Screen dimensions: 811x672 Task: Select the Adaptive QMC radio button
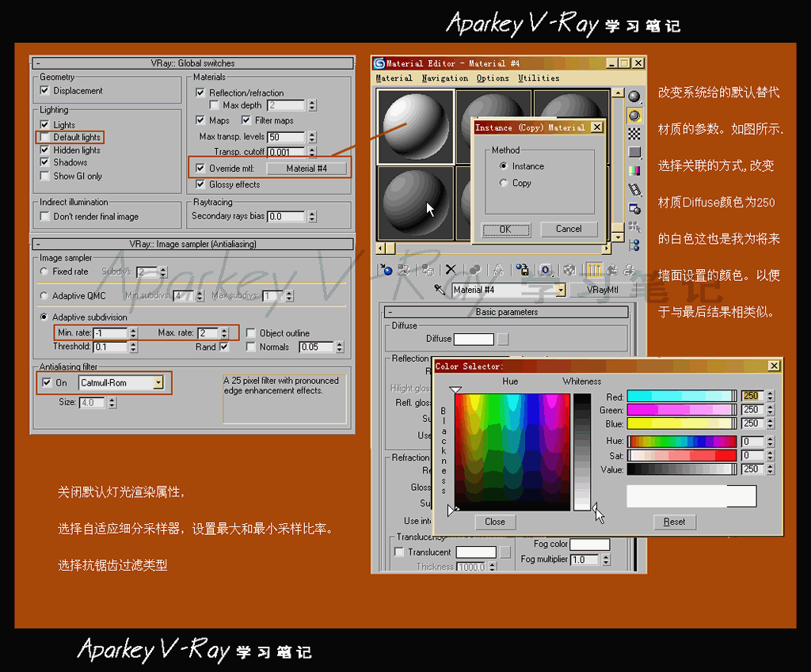(44, 296)
